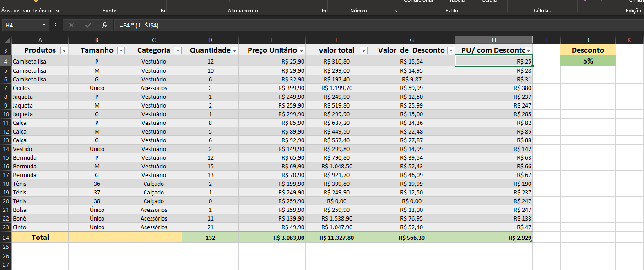Viewport: 644px width, 270px height.
Task: Select the R$ 1.538,90 valor total cell
Action: (337, 218)
